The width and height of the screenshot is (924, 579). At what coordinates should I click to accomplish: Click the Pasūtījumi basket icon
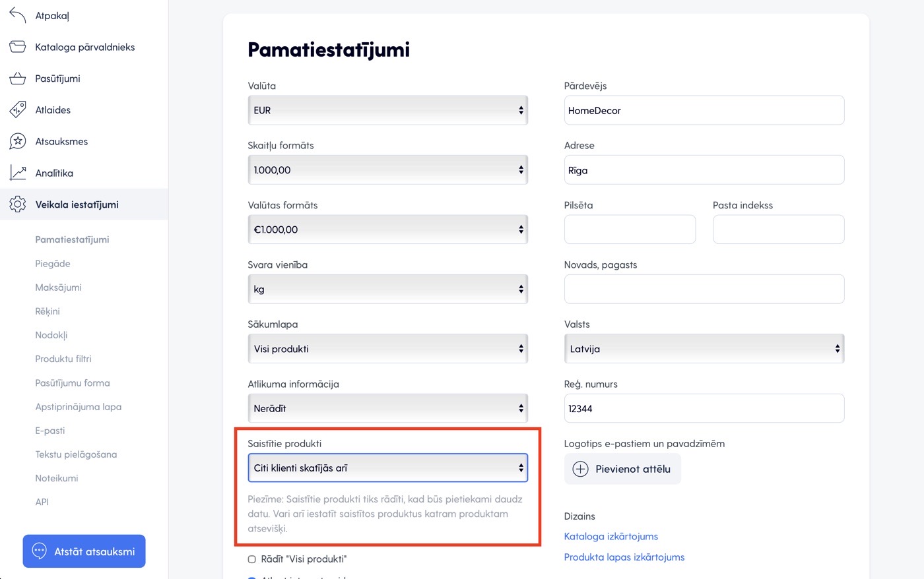point(18,78)
